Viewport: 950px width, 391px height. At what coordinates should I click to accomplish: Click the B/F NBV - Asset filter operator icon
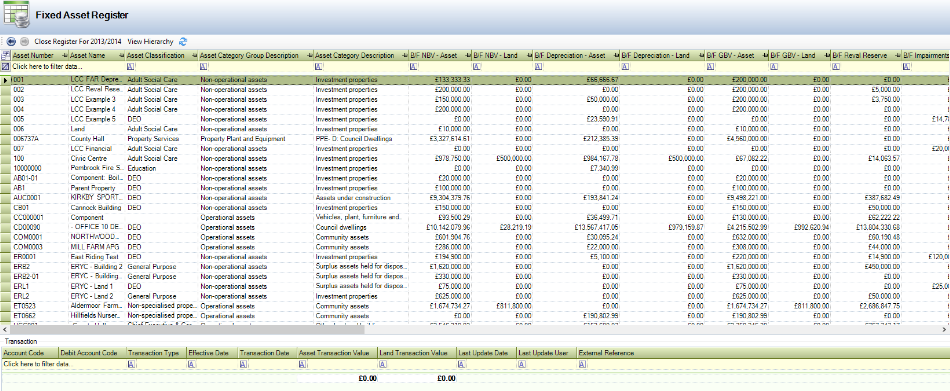click(x=414, y=67)
